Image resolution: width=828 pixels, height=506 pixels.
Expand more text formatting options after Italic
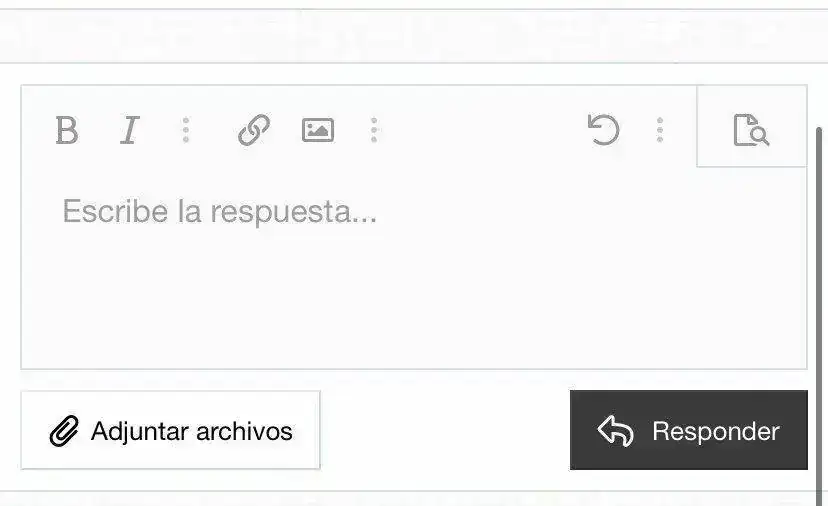(186, 130)
